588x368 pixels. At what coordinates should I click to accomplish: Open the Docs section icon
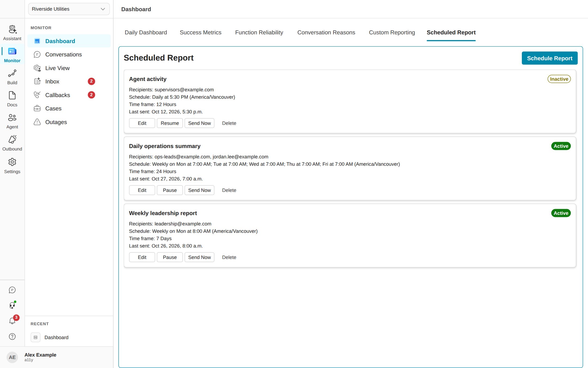(12, 95)
